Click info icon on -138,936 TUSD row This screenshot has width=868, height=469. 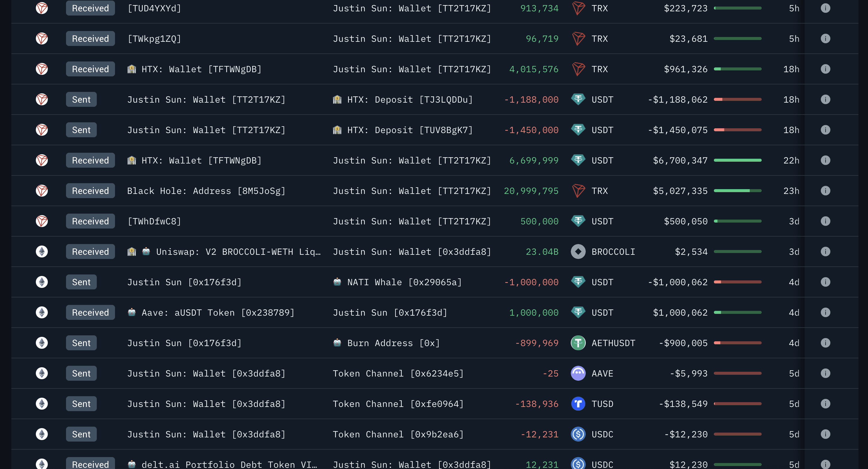click(825, 404)
